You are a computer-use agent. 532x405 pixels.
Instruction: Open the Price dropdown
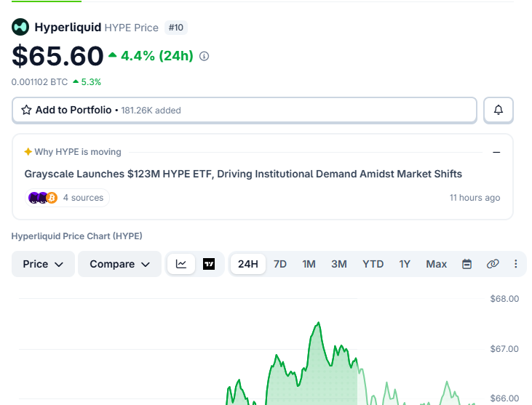point(43,264)
